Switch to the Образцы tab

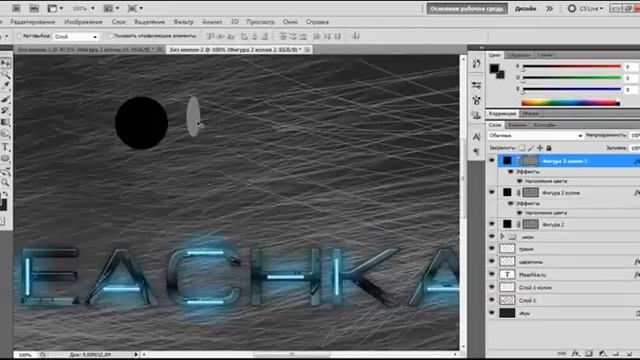coord(518,55)
